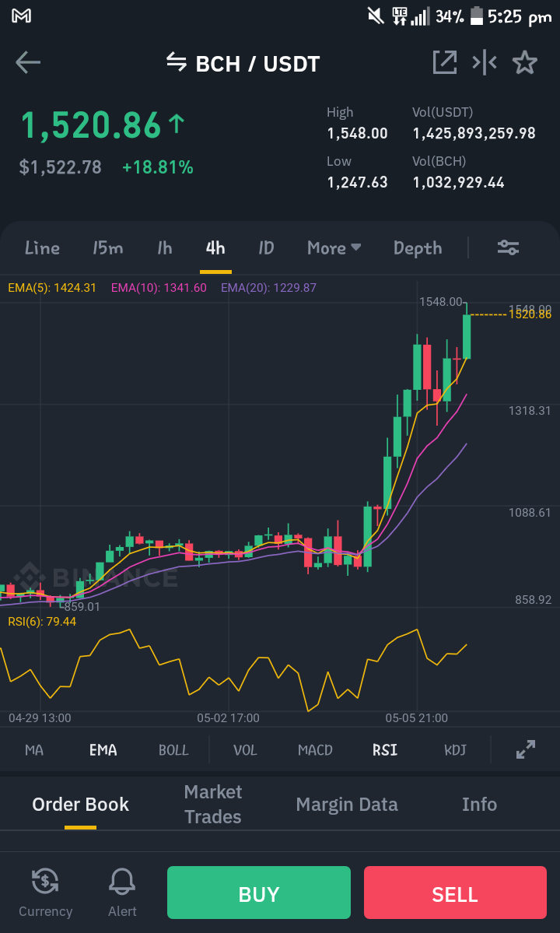Tap the swap pair arrows icon

[x=177, y=61]
